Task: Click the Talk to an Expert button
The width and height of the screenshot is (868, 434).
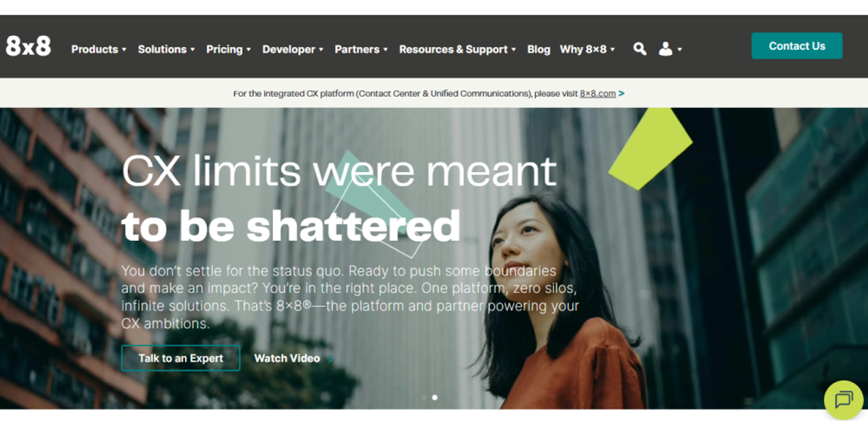Action: pos(180,358)
